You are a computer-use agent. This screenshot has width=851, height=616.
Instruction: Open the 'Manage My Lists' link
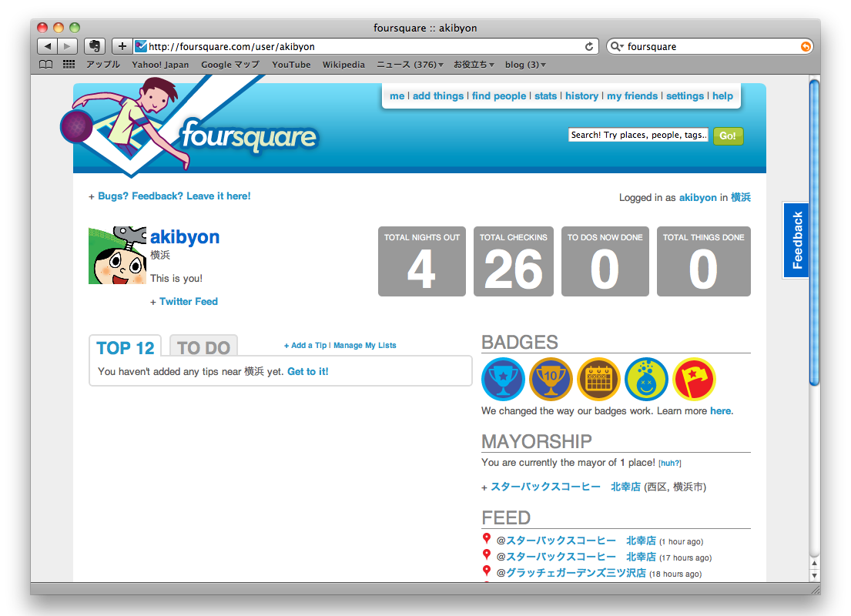point(365,345)
